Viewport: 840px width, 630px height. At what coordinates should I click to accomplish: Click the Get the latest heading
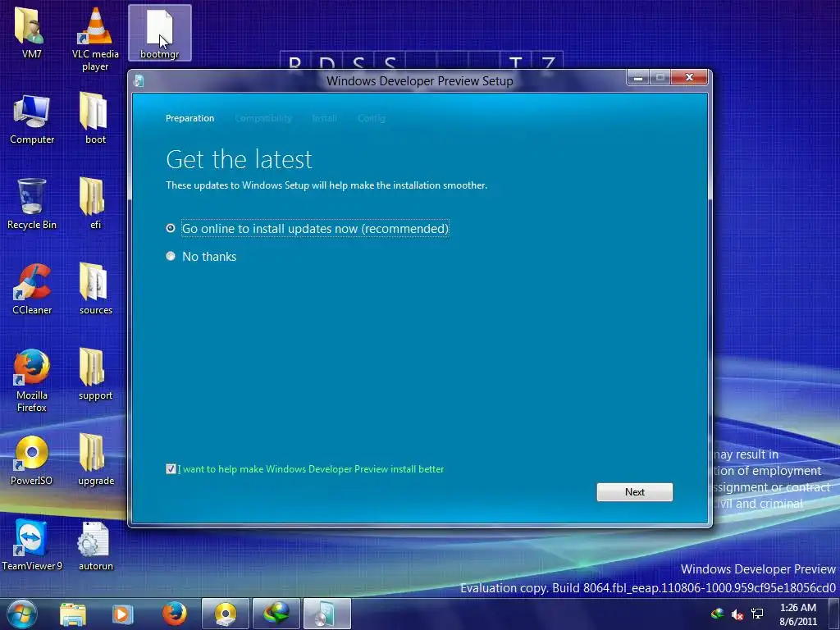coord(239,159)
